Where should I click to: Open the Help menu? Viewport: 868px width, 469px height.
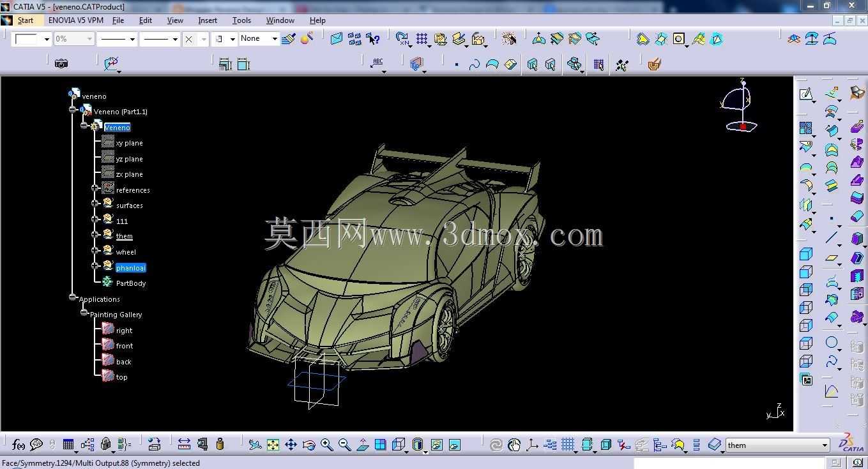tap(317, 20)
